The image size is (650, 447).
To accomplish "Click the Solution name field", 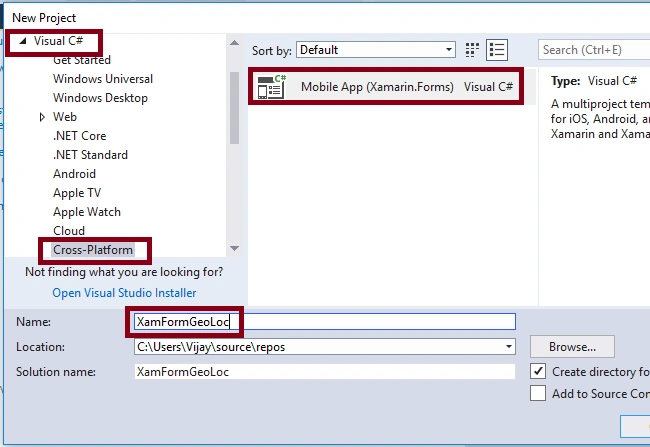I will [325, 372].
